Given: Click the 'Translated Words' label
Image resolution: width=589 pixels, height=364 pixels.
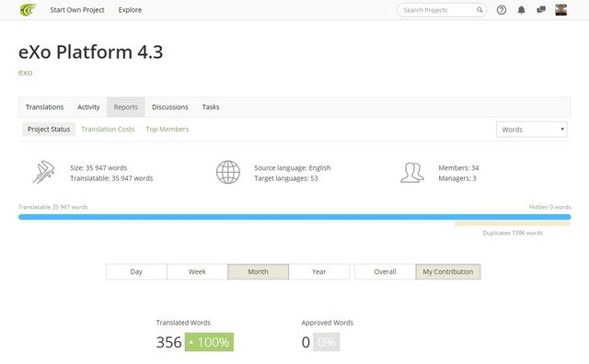Looking at the screenshot, I should coord(183,323).
